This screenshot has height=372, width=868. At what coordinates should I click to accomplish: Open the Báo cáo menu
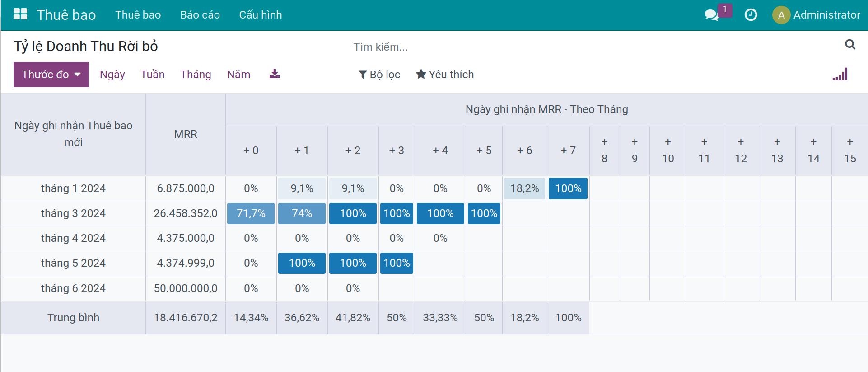(x=200, y=15)
